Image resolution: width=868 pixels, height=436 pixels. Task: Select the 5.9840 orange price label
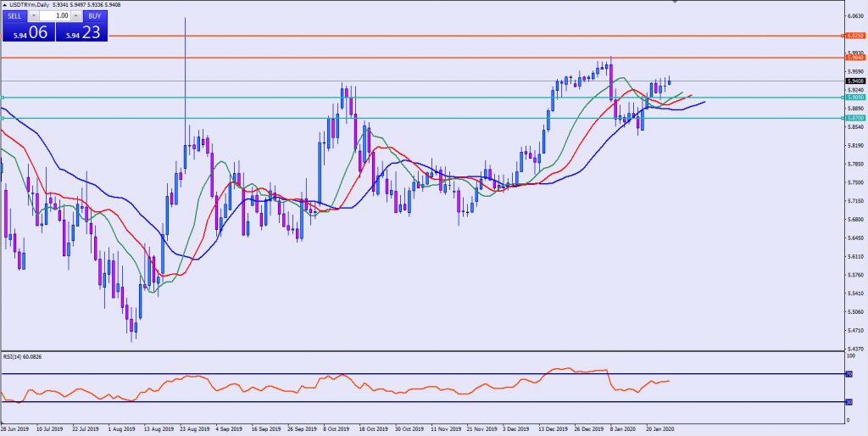(854, 58)
